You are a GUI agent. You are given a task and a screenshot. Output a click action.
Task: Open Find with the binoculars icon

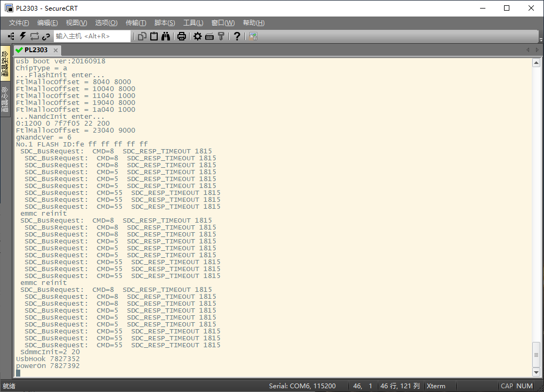[166, 36]
